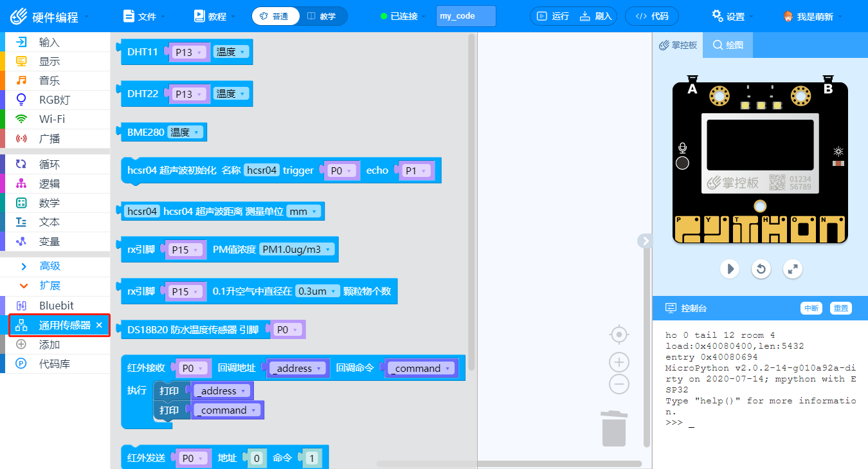Click the 运行 run button
This screenshot has width=868, height=469.
point(552,16)
